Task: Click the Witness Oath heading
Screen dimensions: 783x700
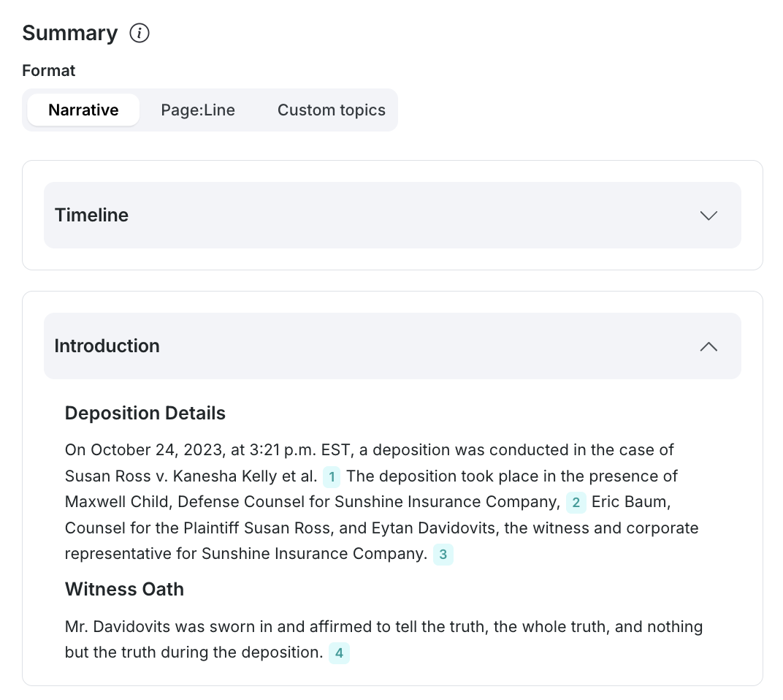Action: pyautogui.click(x=124, y=589)
